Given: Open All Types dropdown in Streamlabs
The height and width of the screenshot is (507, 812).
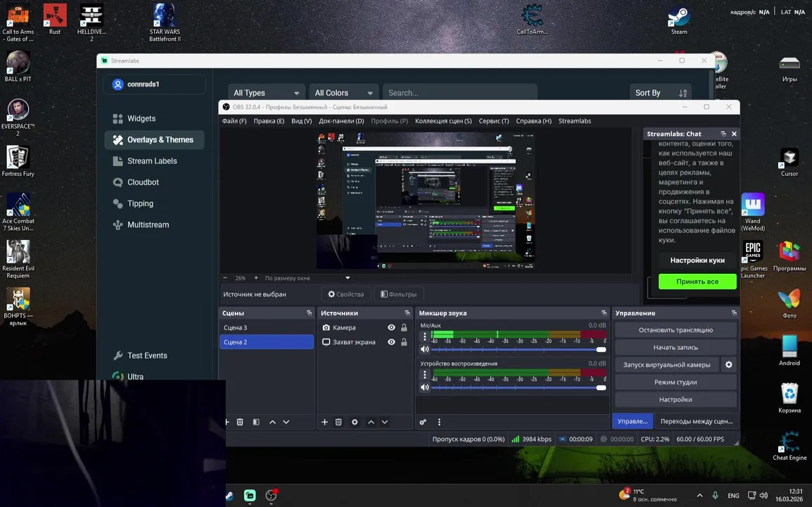Looking at the screenshot, I should click(x=266, y=93).
